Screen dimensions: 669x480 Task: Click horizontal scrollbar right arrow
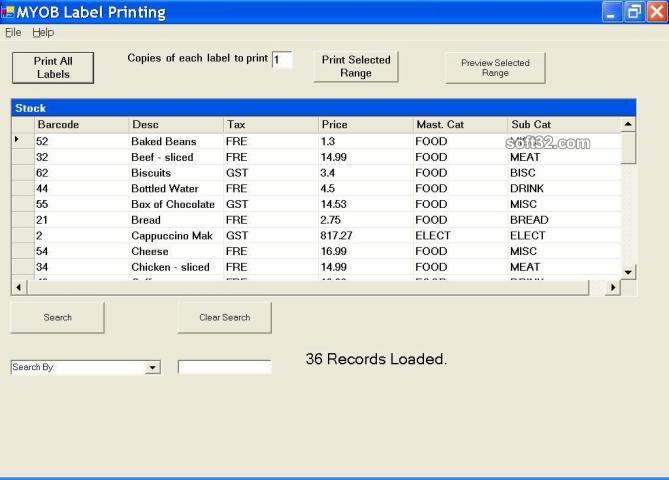click(613, 288)
